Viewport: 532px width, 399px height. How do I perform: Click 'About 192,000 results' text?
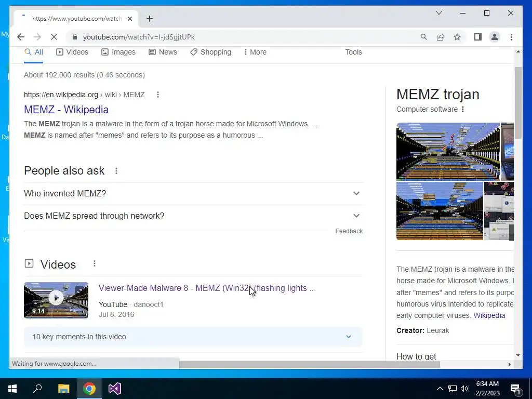pyautogui.click(x=84, y=75)
